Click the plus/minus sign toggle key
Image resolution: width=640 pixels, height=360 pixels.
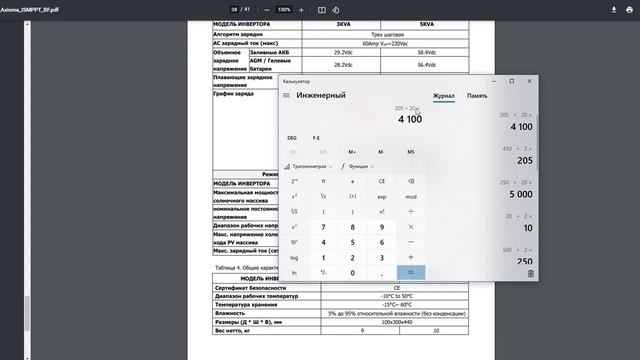(x=323, y=273)
